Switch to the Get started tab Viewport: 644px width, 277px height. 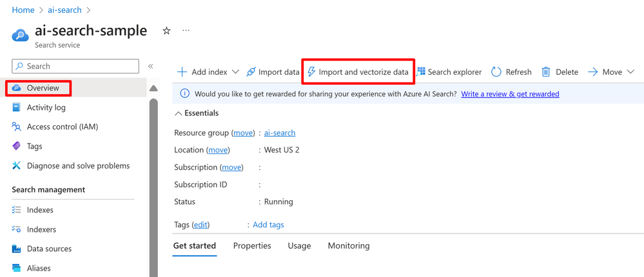194,246
